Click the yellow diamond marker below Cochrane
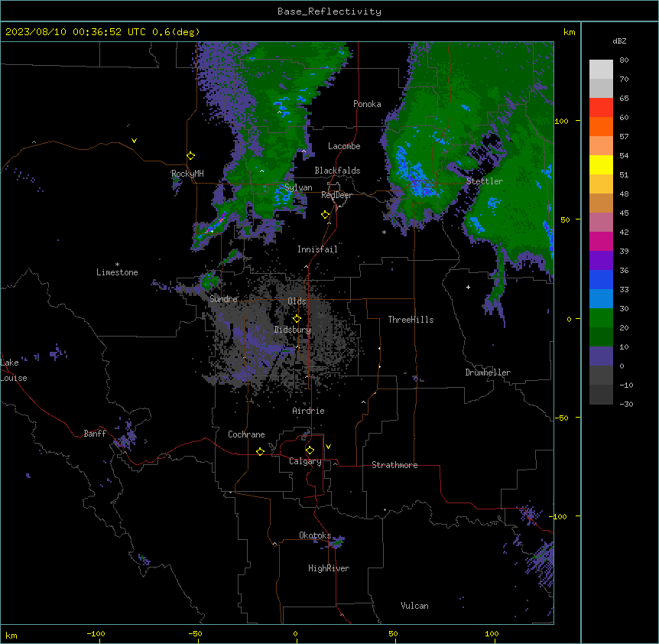Viewport: 659px width, 644px height. (x=260, y=451)
